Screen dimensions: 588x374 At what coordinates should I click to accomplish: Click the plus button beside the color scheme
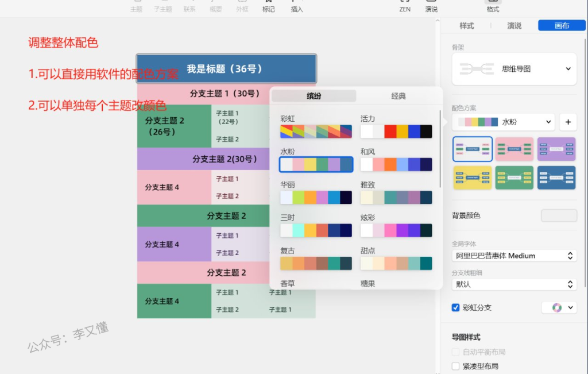(568, 122)
